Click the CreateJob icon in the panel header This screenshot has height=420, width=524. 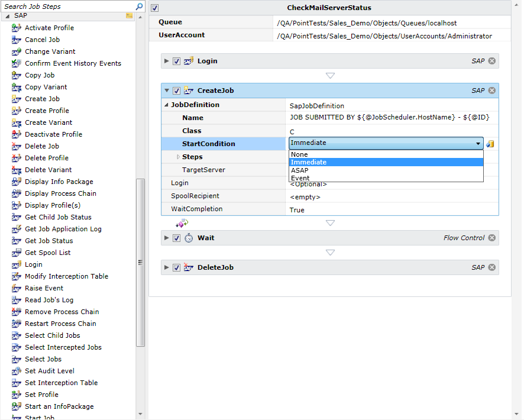coord(188,91)
